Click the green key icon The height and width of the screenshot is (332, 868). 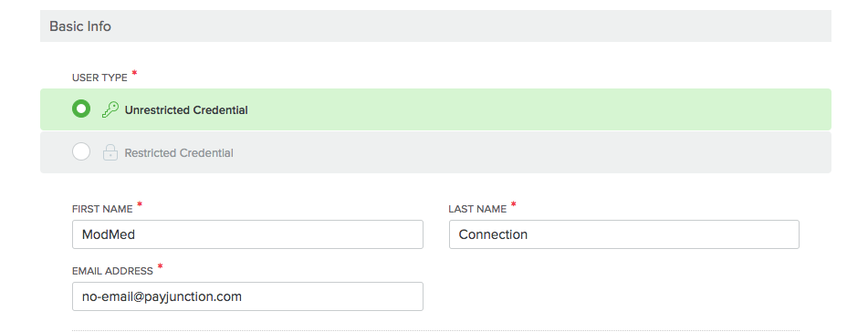[110, 109]
